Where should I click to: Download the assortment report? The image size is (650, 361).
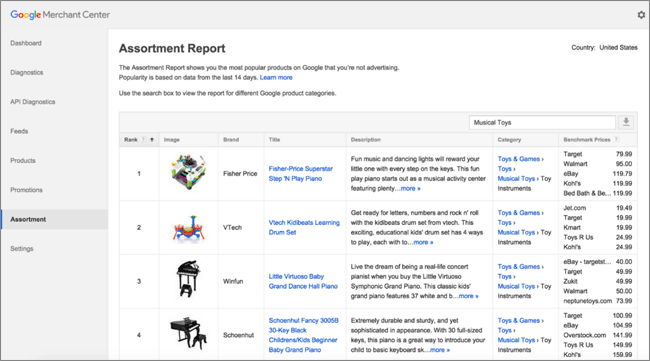626,122
